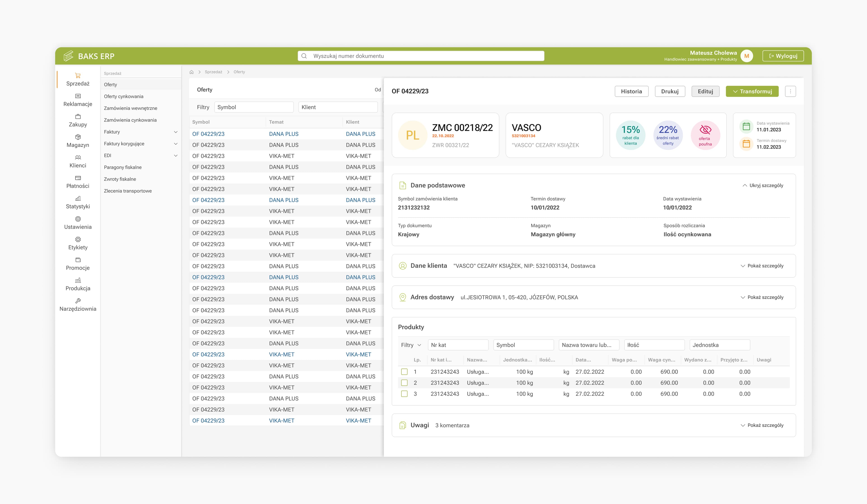Select Oferty cynkowania in the submenu
Image resolution: width=867 pixels, height=504 pixels.
click(x=124, y=96)
